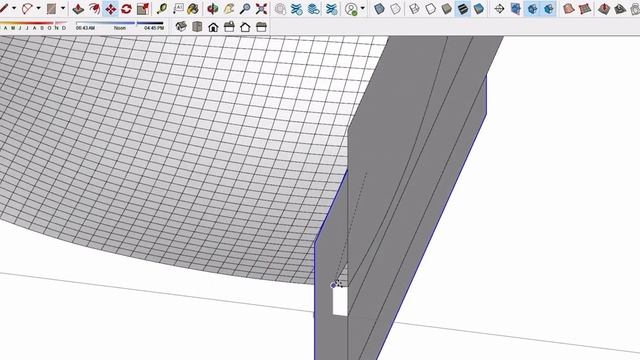Select the Arc tool
Viewport: 640px width, 360px height.
coord(27,8)
